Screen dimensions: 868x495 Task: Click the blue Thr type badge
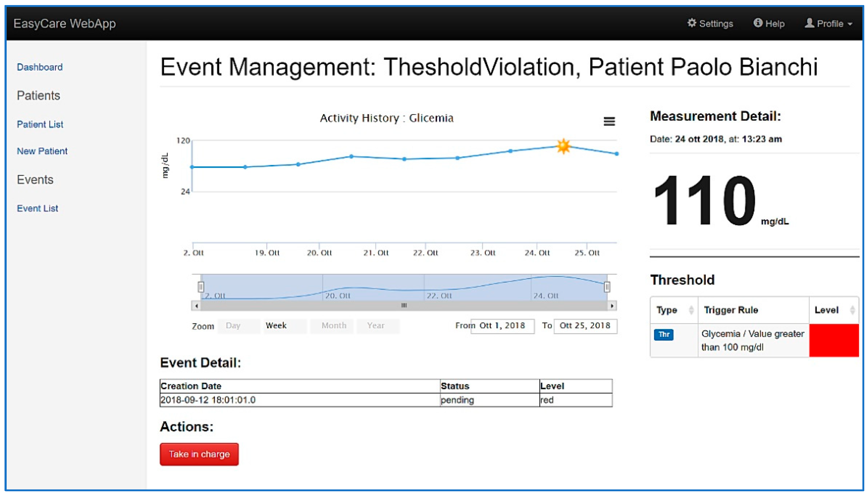pyautogui.click(x=663, y=334)
